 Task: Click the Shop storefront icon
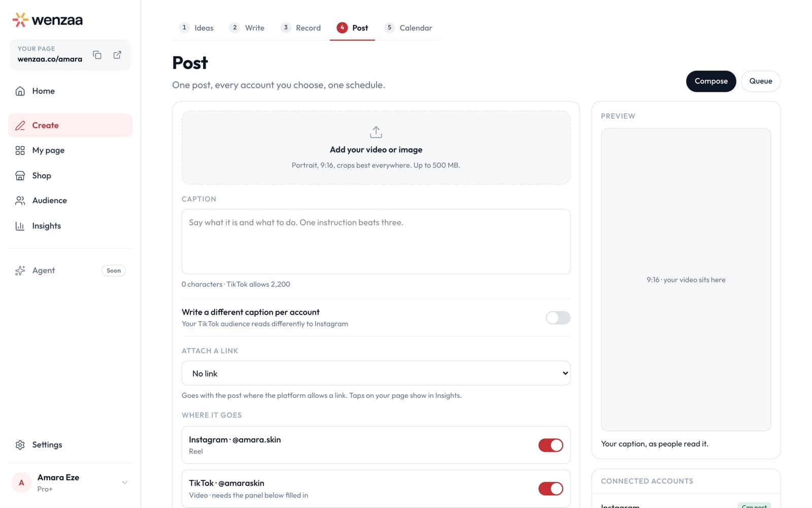pyautogui.click(x=20, y=176)
